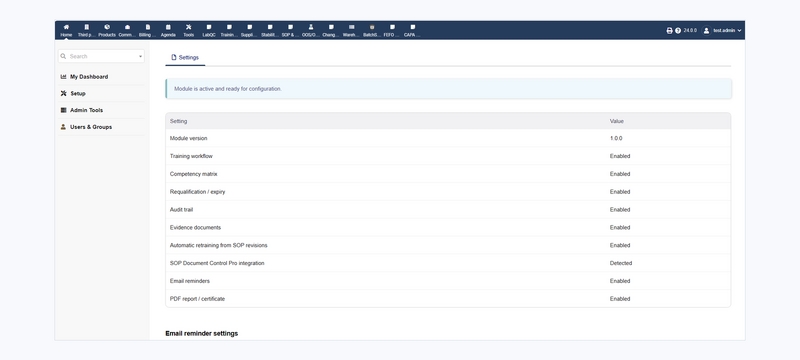Image resolution: width=800 pixels, height=360 pixels.
Task: Open Users & Groups from the sidebar
Action: (x=91, y=127)
